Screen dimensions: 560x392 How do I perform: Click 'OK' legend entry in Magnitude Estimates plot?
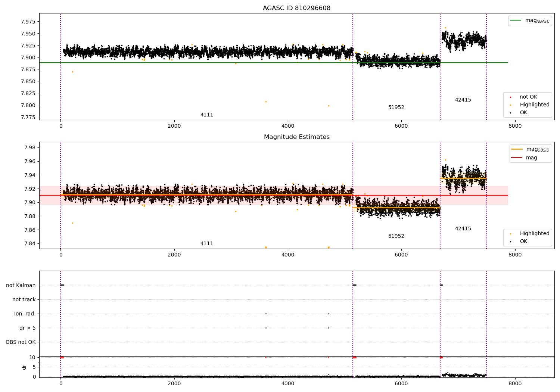click(523, 241)
